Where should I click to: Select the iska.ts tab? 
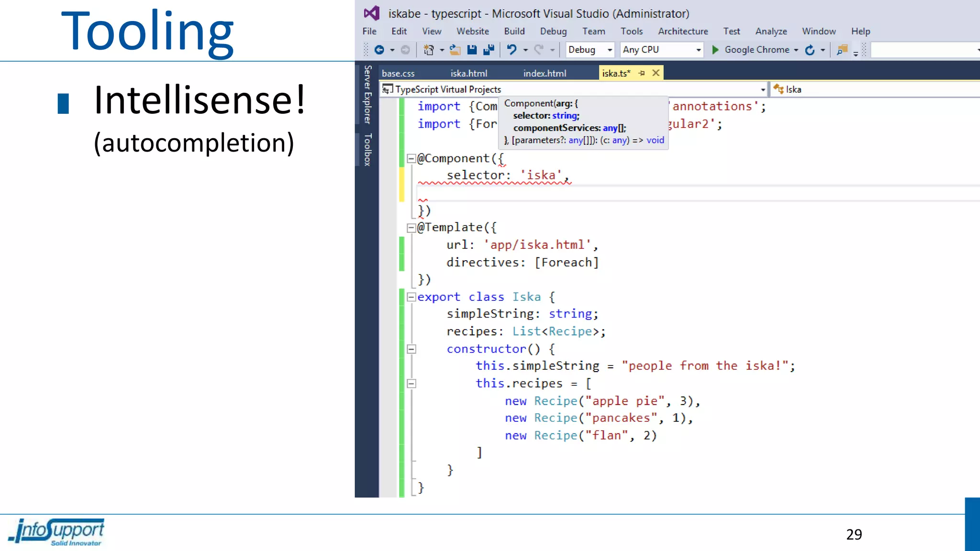point(616,73)
